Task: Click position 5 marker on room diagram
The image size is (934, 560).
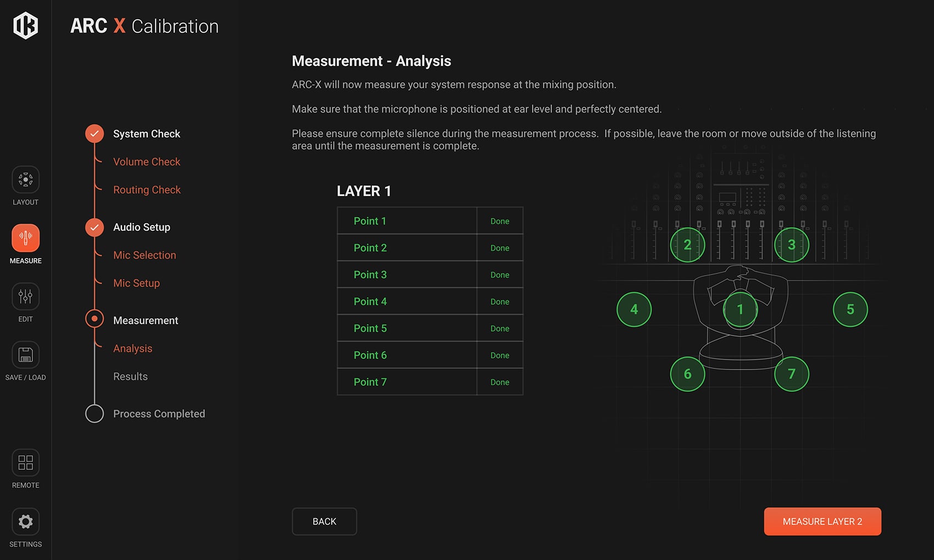Action: (x=850, y=310)
